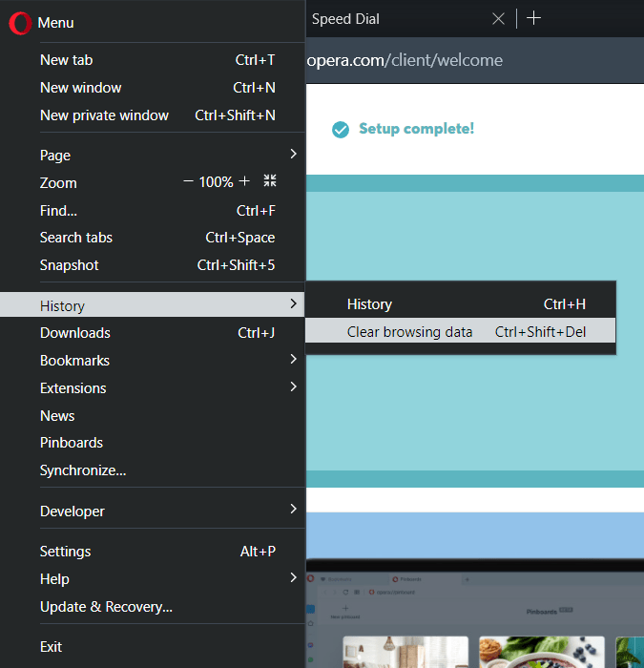Switch to the Speed Dial tab

(x=345, y=19)
